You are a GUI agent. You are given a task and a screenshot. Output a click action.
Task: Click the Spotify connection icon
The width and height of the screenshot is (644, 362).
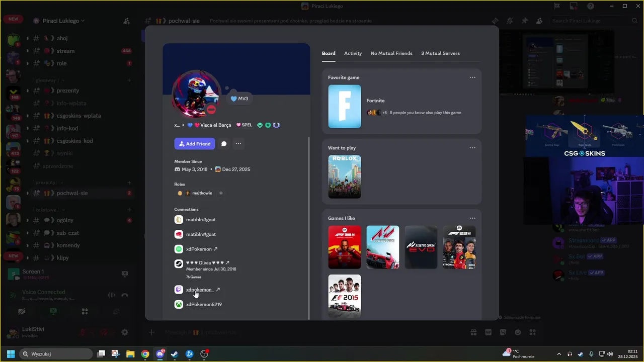[179, 249]
